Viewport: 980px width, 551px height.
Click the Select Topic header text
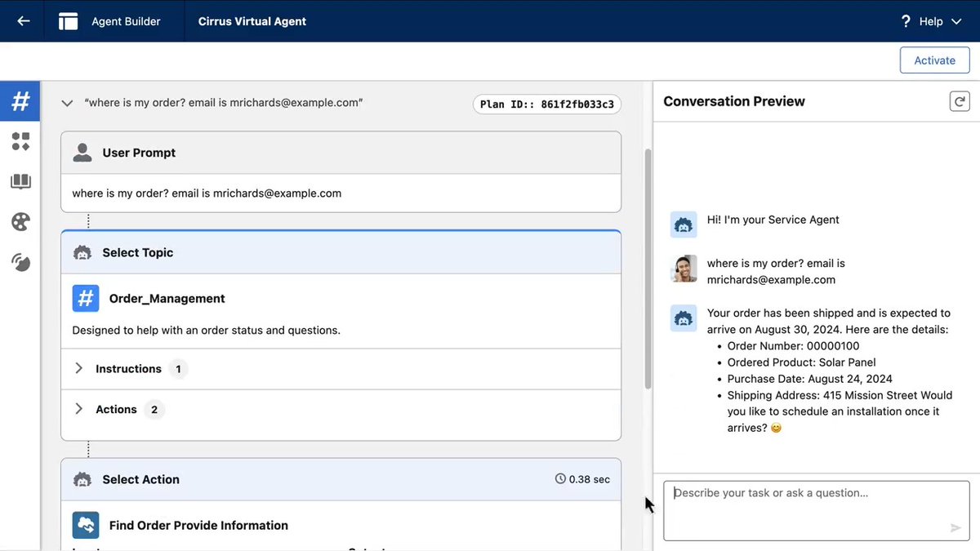pos(138,253)
